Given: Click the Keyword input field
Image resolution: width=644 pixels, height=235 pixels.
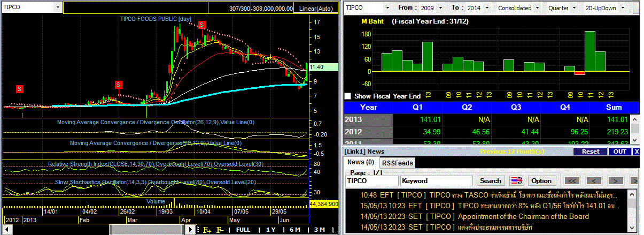Looking at the screenshot, I should [437, 181].
